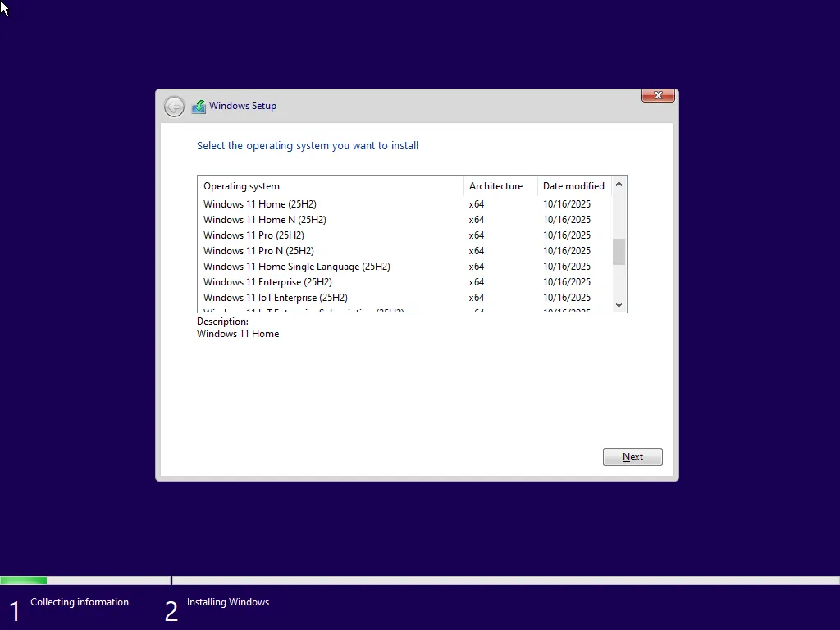Click the Next button
840x630 pixels.
pyautogui.click(x=632, y=456)
